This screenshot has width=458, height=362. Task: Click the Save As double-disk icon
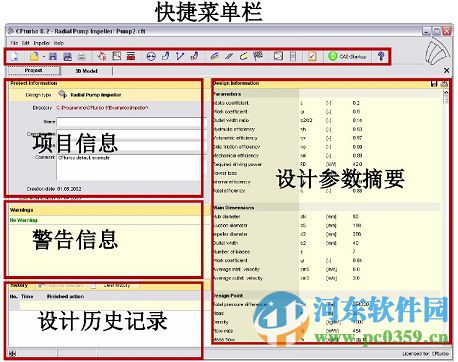(67, 56)
